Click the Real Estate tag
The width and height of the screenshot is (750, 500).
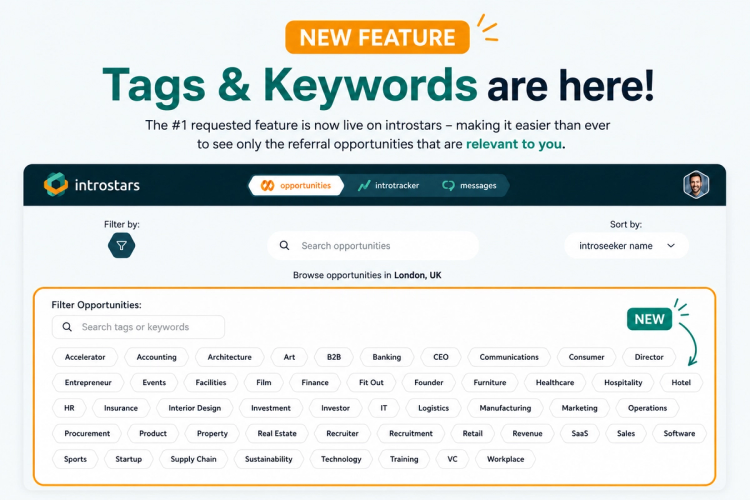tap(277, 433)
